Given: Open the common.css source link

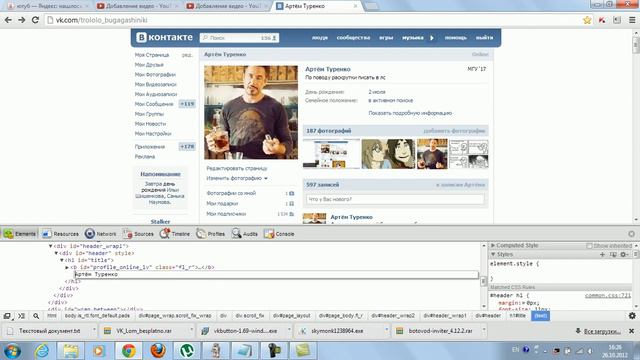Looking at the screenshot, I should pos(607,296).
